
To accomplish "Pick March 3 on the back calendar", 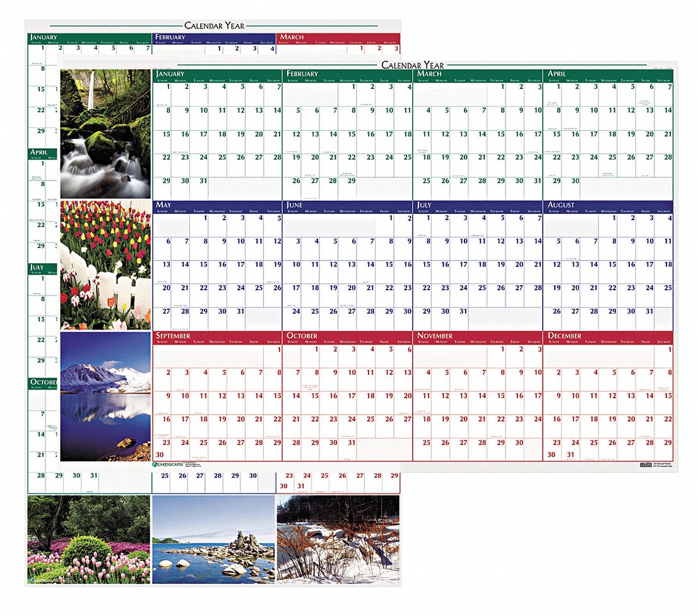I will (391, 49).
